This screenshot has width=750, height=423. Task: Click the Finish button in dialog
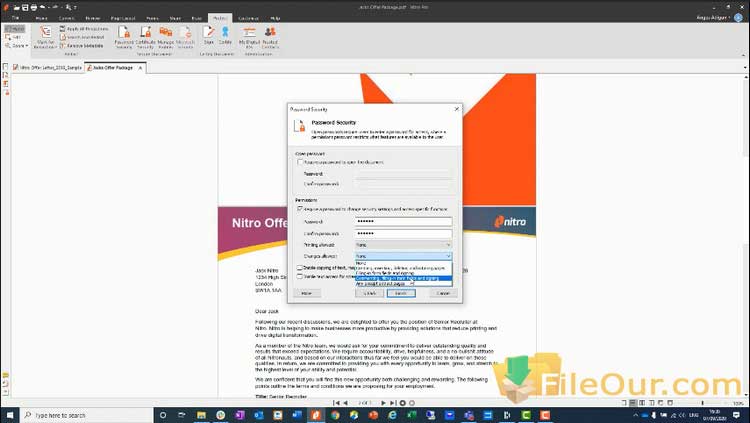401,293
